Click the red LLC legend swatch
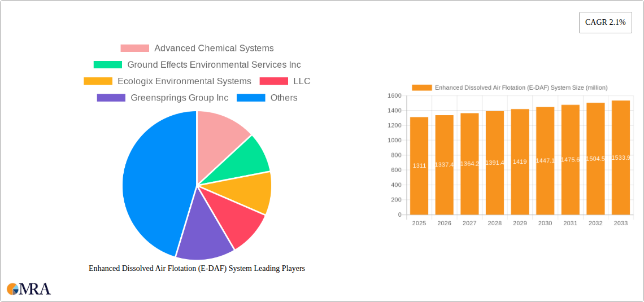Image resolution: width=644 pixels, height=302 pixels. [x=274, y=81]
